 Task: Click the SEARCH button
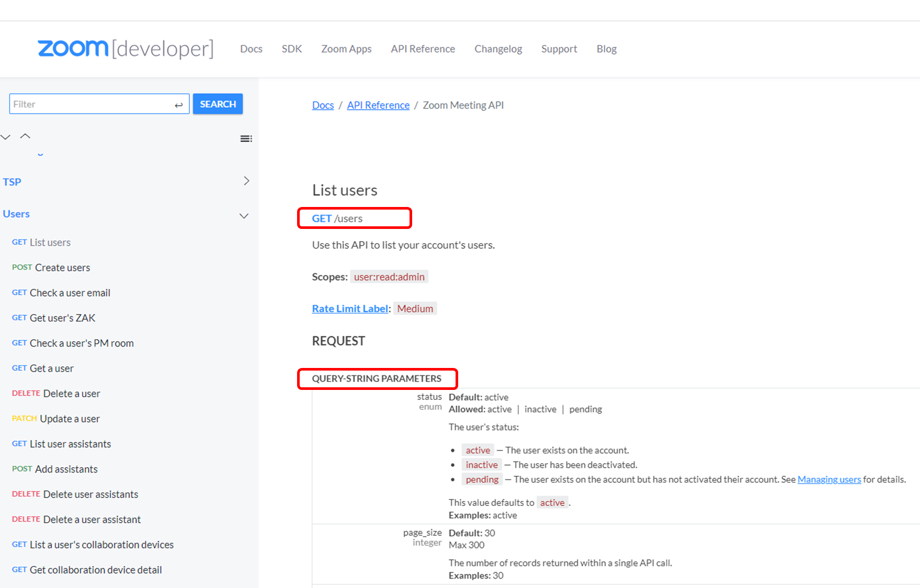(218, 104)
